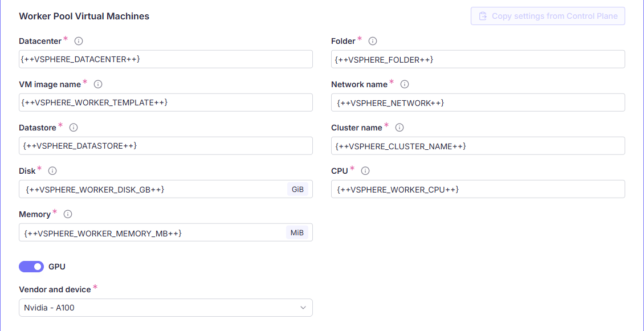
Task: Click the info icon beside Folder label
Action: click(373, 41)
